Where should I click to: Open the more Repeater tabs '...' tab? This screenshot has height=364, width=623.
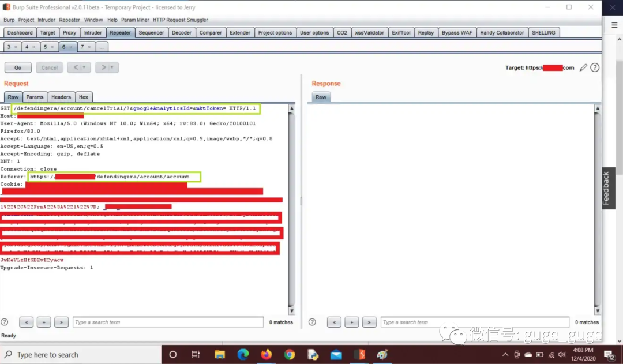102,47
